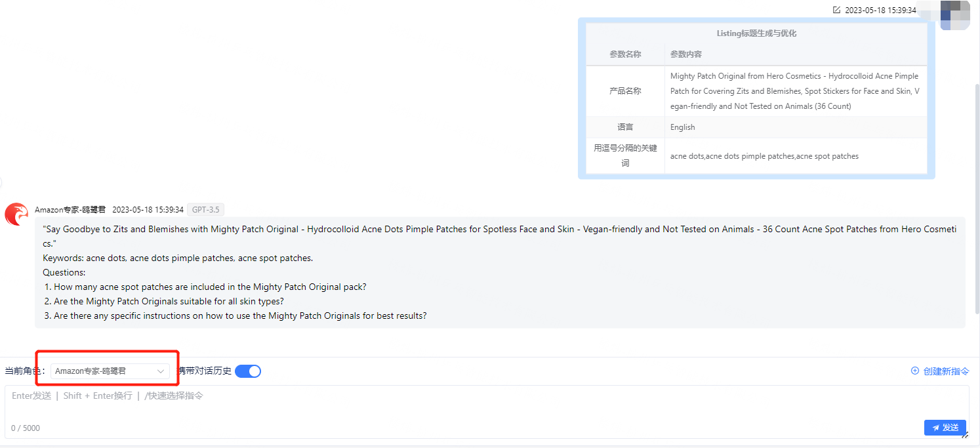Click the English value cell
This screenshot has width=980, height=448.
point(796,127)
